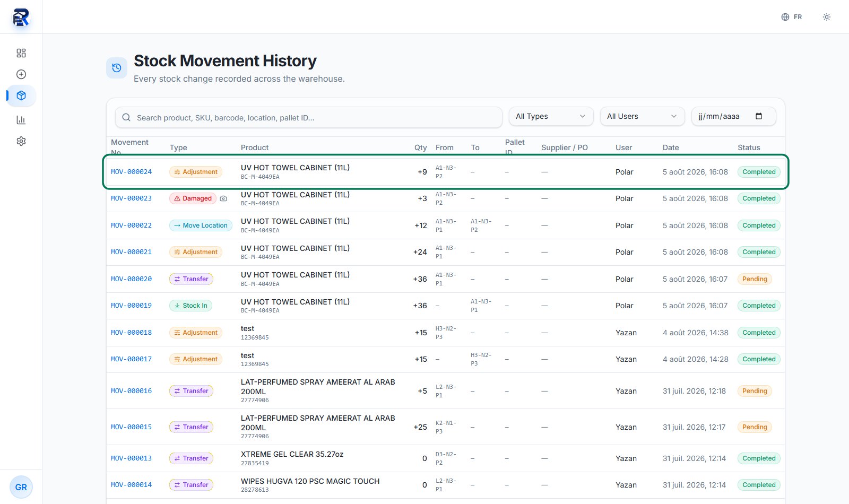This screenshot has width=849, height=504.
Task: Open the bar chart reports icon
Action: 21,120
